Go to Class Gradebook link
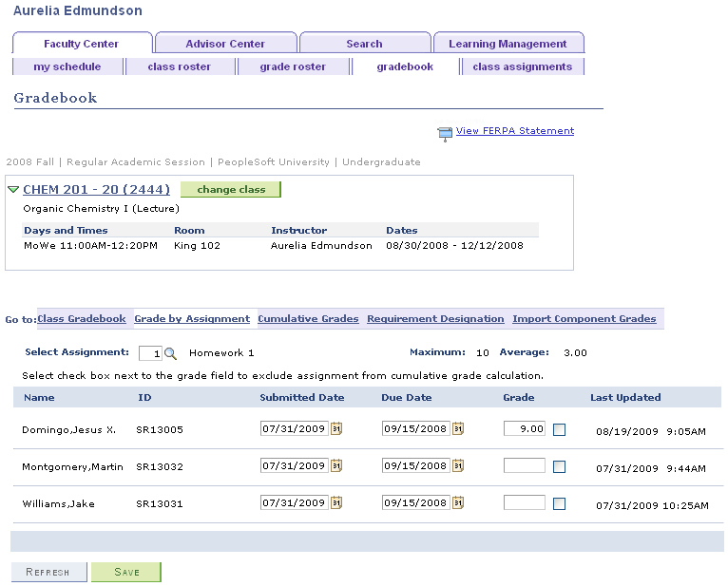Screen dimensions: 728x586 (82, 319)
